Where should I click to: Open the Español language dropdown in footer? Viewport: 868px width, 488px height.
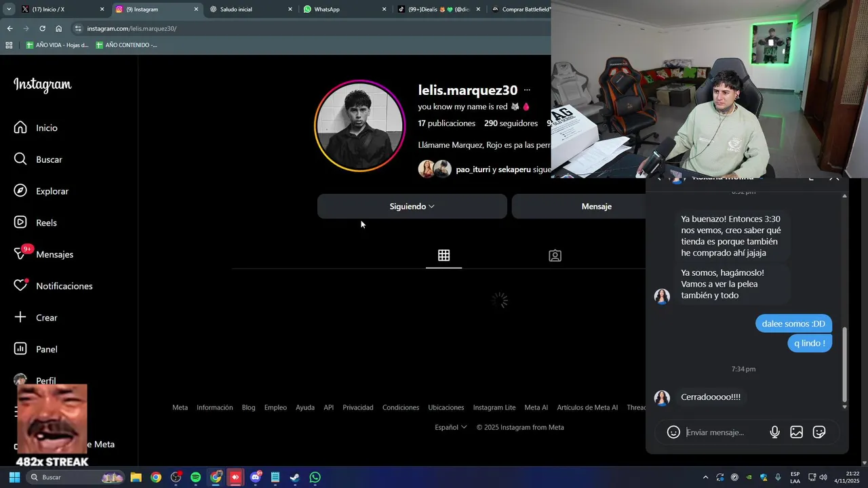[x=451, y=427]
